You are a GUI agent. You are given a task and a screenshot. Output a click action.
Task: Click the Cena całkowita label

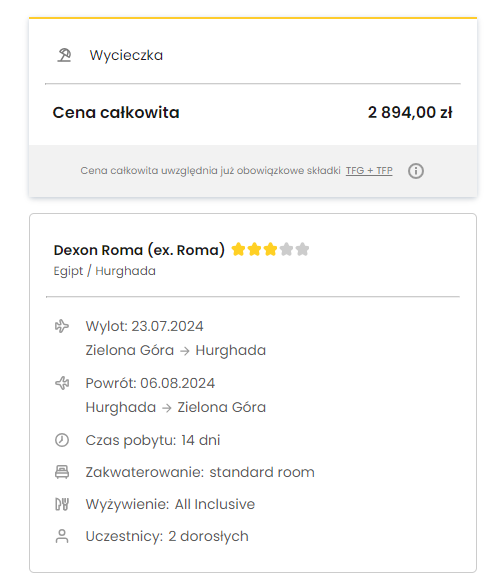(x=116, y=112)
